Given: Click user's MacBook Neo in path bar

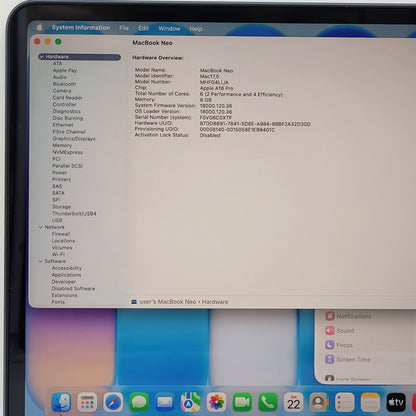Looking at the screenshot, I should pyautogui.click(x=168, y=302).
